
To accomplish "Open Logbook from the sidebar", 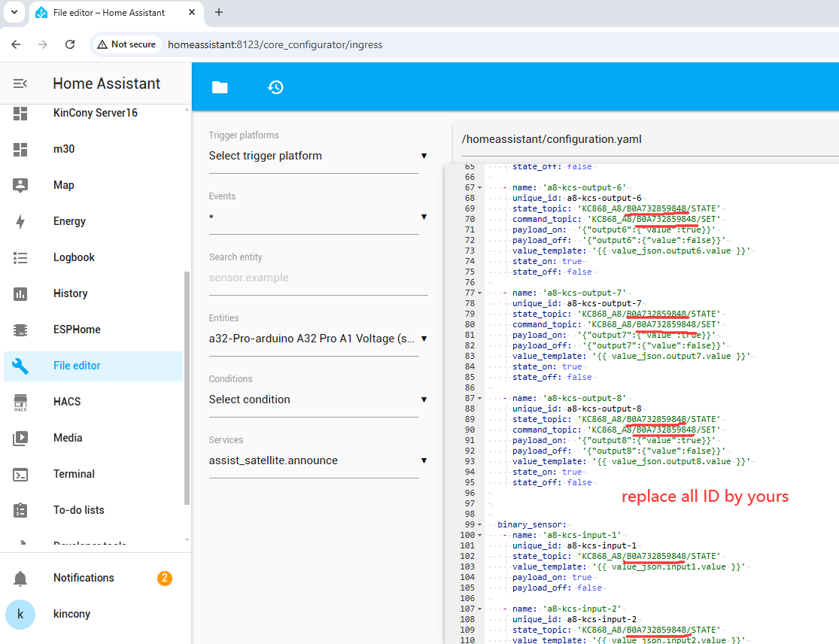I will click(74, 257).
